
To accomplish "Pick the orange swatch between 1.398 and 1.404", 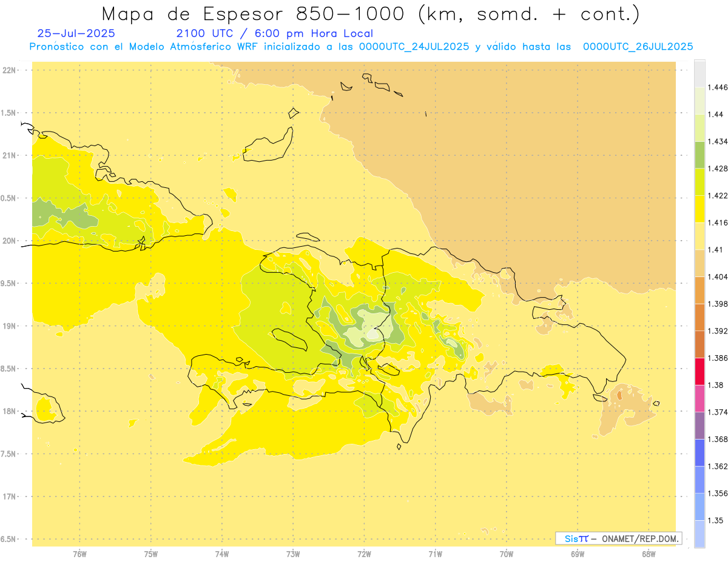I will click(x=699, y=290).
